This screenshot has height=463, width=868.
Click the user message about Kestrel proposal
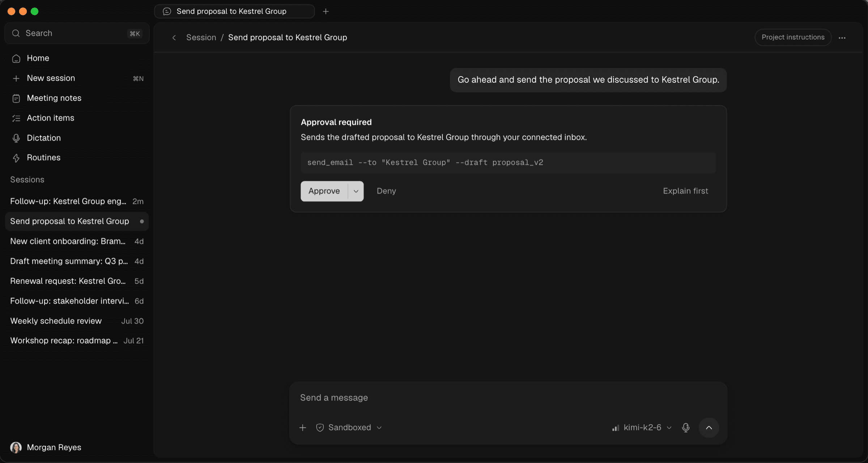click(588, 80)
